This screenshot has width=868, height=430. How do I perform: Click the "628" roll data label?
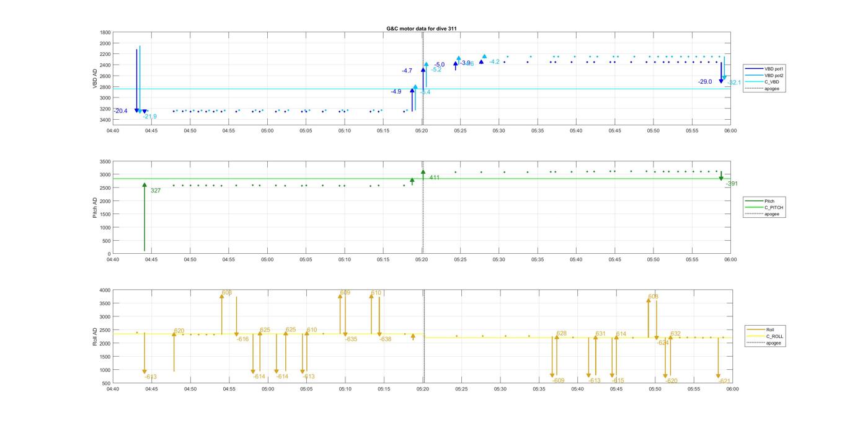click(x=561, y=334)
